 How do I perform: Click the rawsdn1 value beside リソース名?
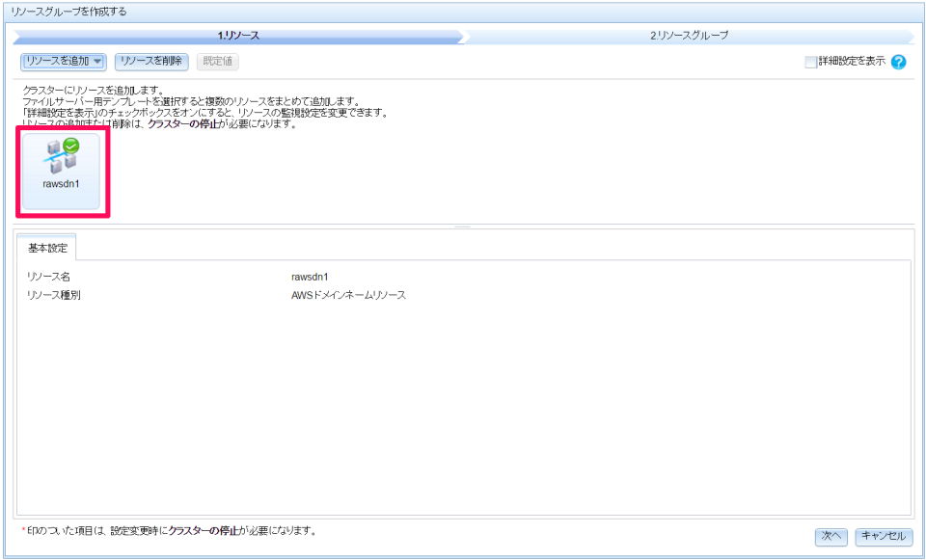coord(310,277)
